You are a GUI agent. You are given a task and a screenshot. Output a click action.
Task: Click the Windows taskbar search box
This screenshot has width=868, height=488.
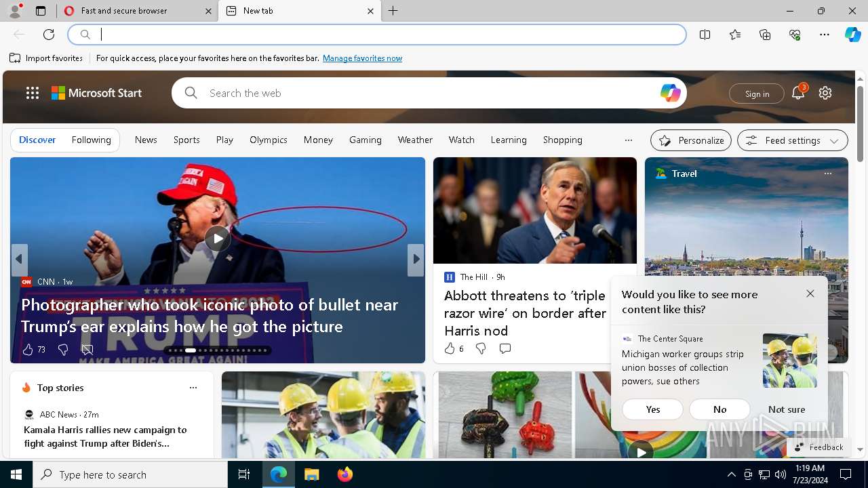tap(130, 474)
